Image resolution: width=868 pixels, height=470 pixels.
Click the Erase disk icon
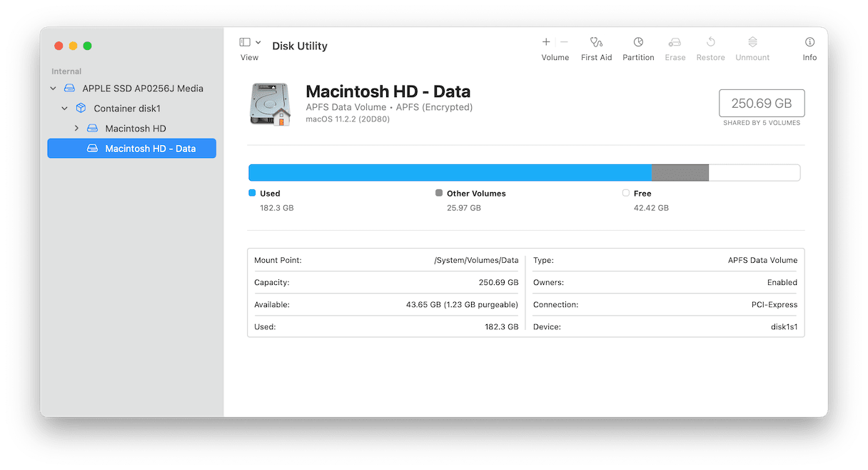coord(675,42)
